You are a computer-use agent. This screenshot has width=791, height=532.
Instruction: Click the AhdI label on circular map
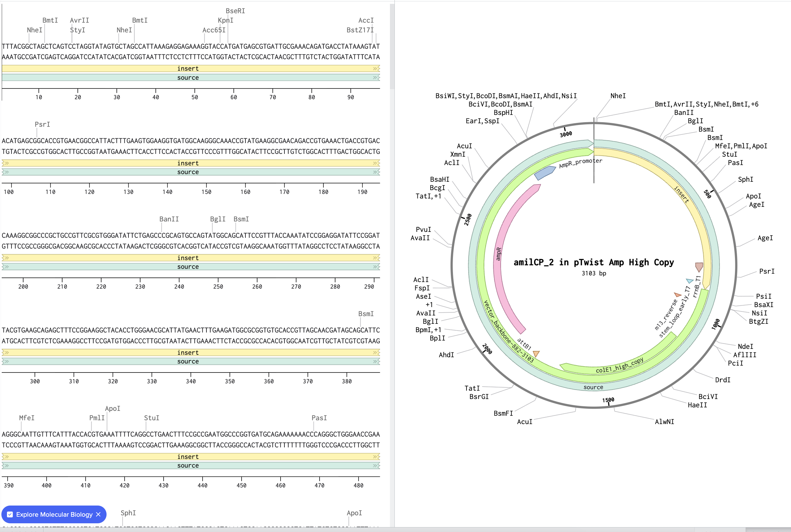coord(446,355)
